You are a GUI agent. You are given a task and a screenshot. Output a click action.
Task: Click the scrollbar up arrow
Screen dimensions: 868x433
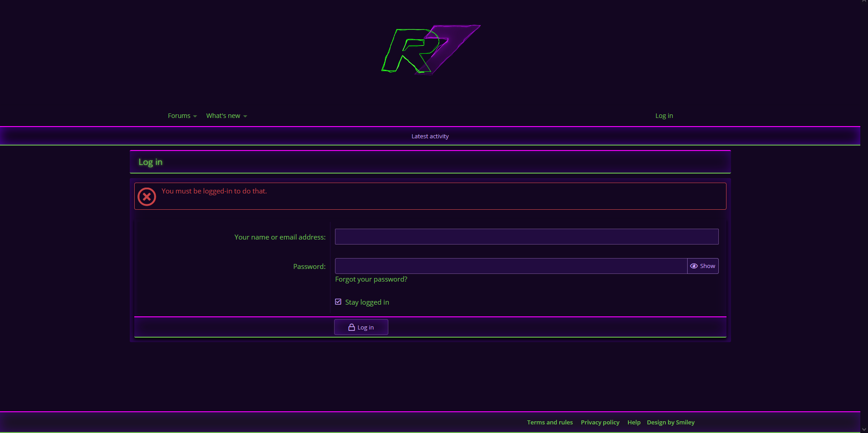point(864,2)
